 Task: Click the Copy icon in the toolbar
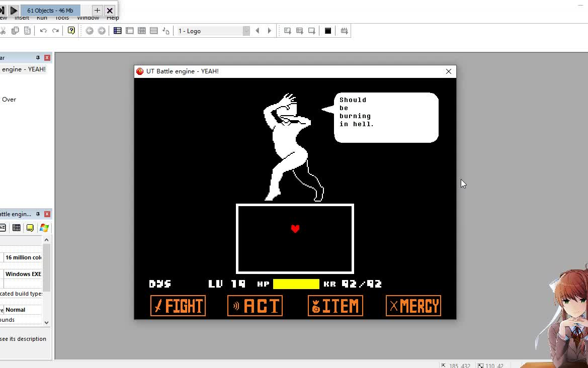[x=15, y=31]
